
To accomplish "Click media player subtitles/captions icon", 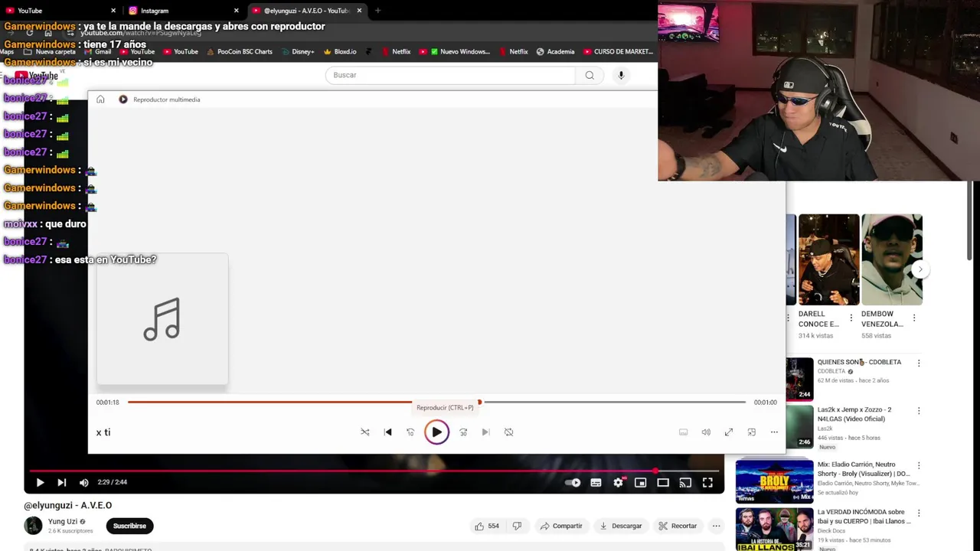I will click(x=684, y=432).
